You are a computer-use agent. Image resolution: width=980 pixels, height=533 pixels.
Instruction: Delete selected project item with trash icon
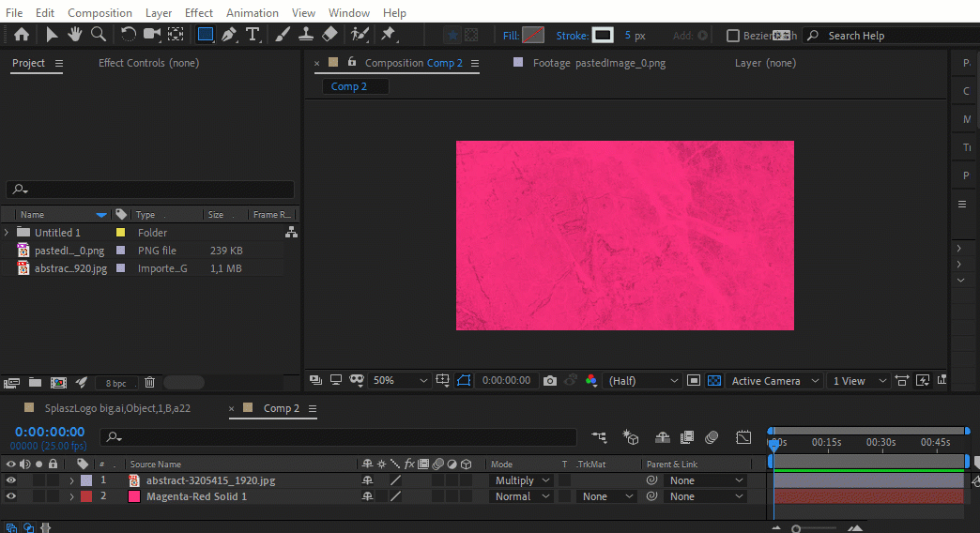[x=149, y=383]
